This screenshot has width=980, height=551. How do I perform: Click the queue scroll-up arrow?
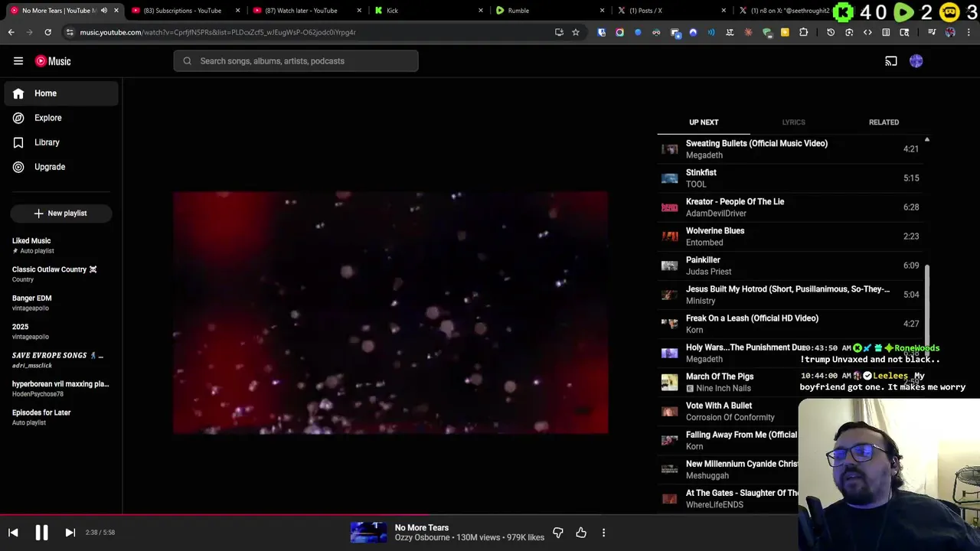[927, 140]
